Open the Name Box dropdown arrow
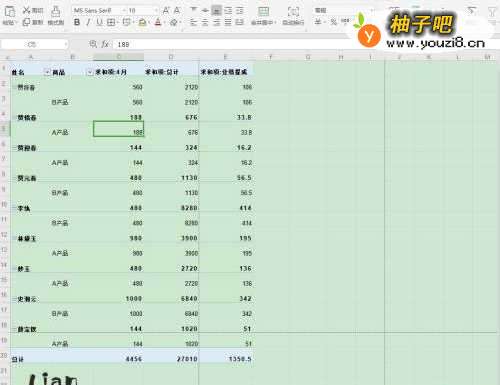Viewport: 500px width, 385px height. (x=65, y=44)
